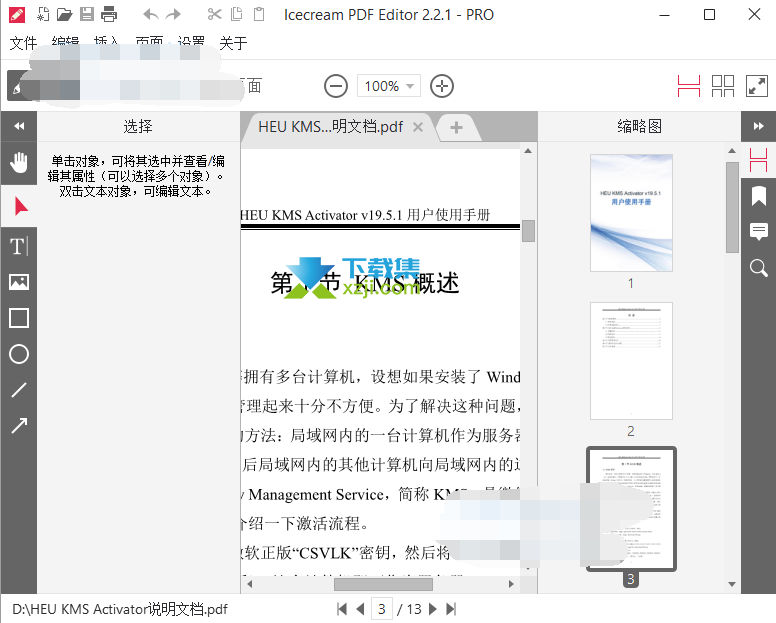Open the page 2 thumbnail
Viewport: 776px width, 623px height.
[x=631, y=361]
